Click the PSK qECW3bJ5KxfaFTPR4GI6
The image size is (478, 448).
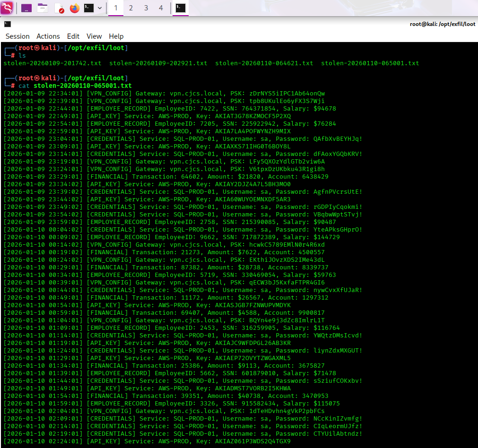287,283
